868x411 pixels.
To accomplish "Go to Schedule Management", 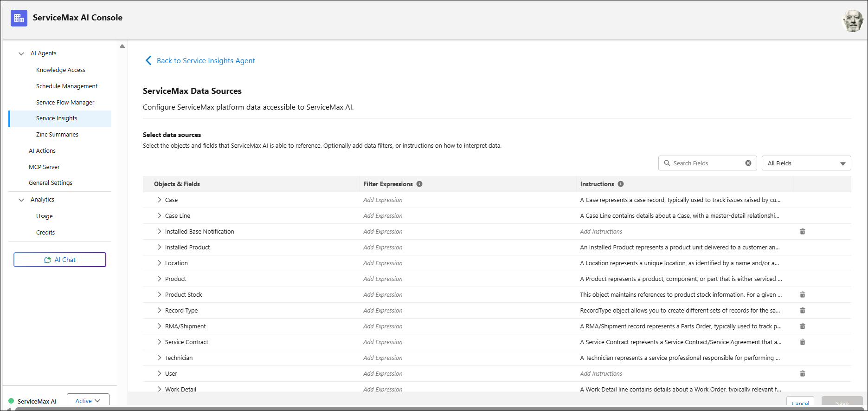I will click(x=67, y=86).
